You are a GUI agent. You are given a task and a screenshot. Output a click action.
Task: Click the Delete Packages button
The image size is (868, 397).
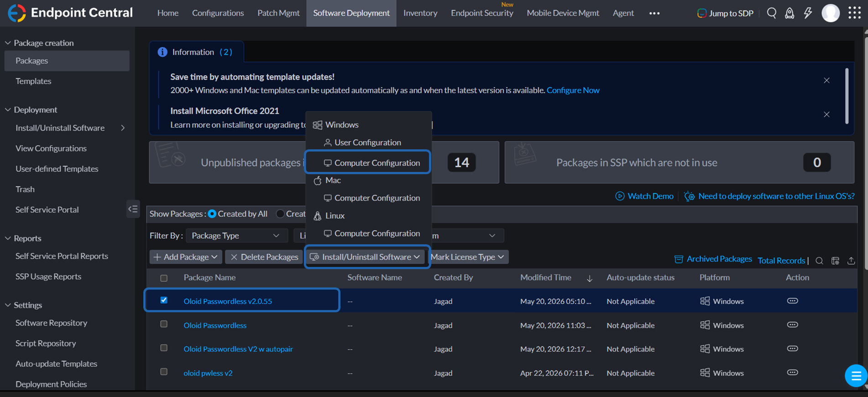[264, 257]
